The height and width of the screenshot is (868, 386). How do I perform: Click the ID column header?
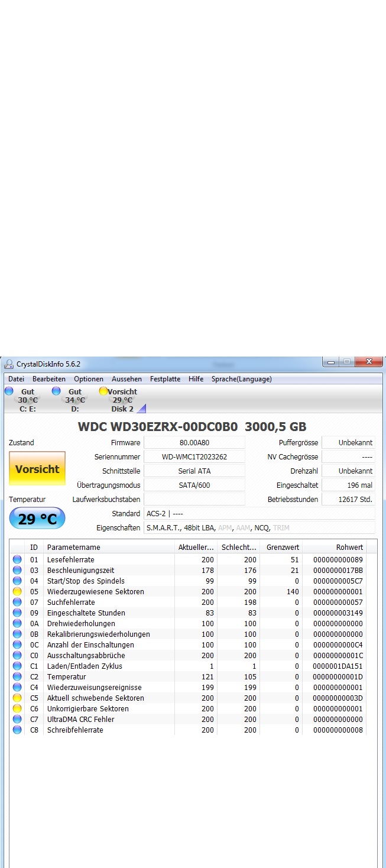[x=35, y=547]
